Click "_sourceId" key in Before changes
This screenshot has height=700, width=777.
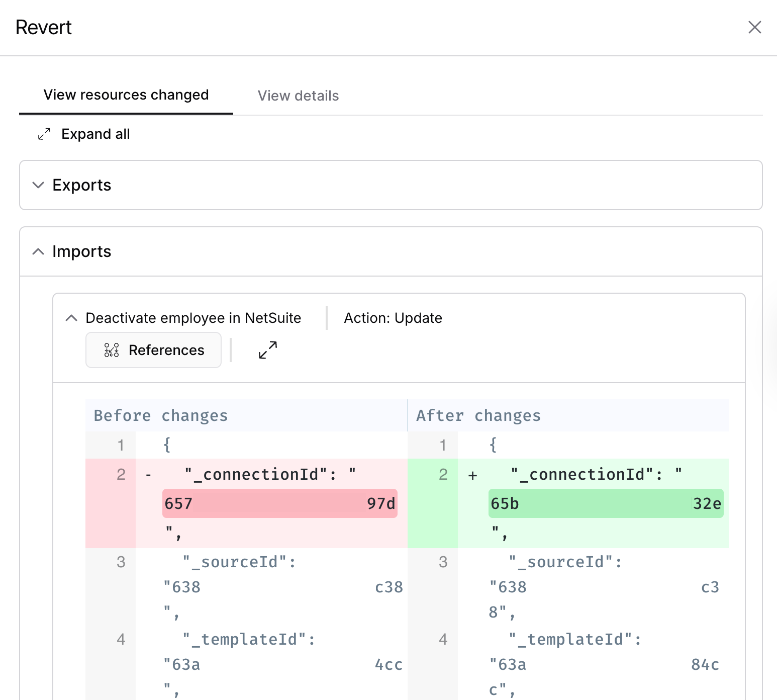235,562
